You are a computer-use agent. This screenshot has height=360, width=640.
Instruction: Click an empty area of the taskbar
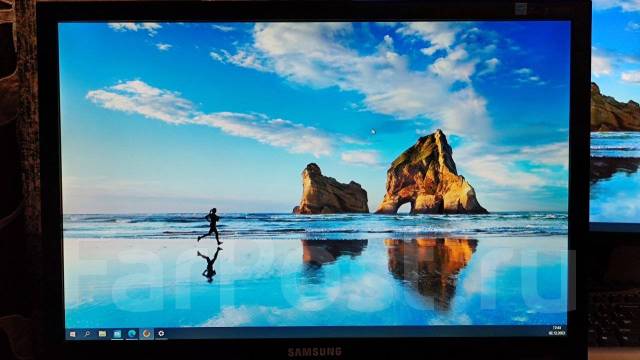coord(347,332)
